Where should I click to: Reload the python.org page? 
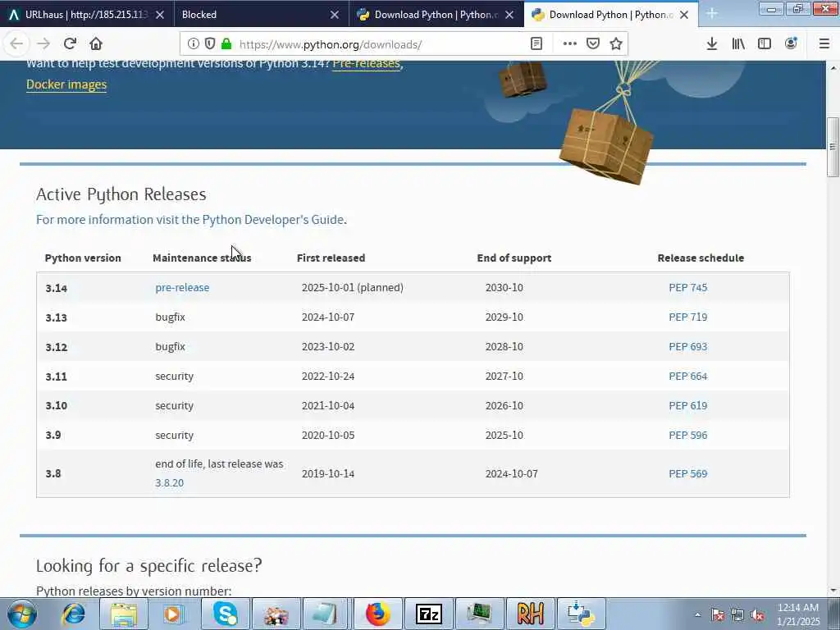[70, 44]
